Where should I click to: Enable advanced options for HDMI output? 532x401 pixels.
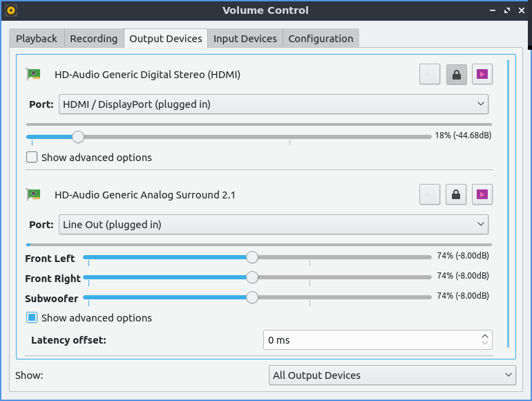(x=32, y=158)
